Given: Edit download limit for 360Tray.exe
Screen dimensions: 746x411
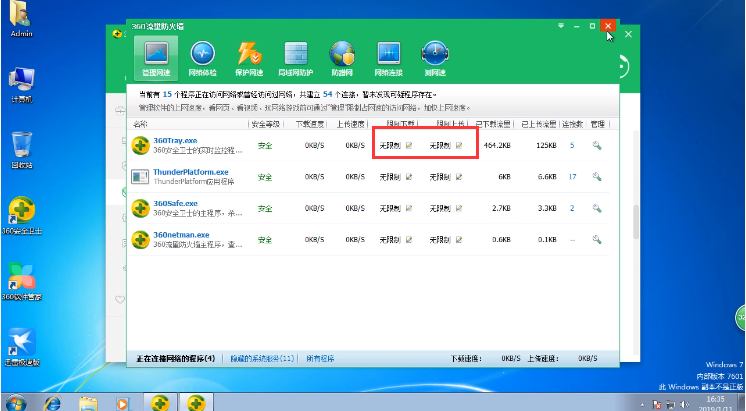Looking at the screenshot, I should tap(409, 146).
